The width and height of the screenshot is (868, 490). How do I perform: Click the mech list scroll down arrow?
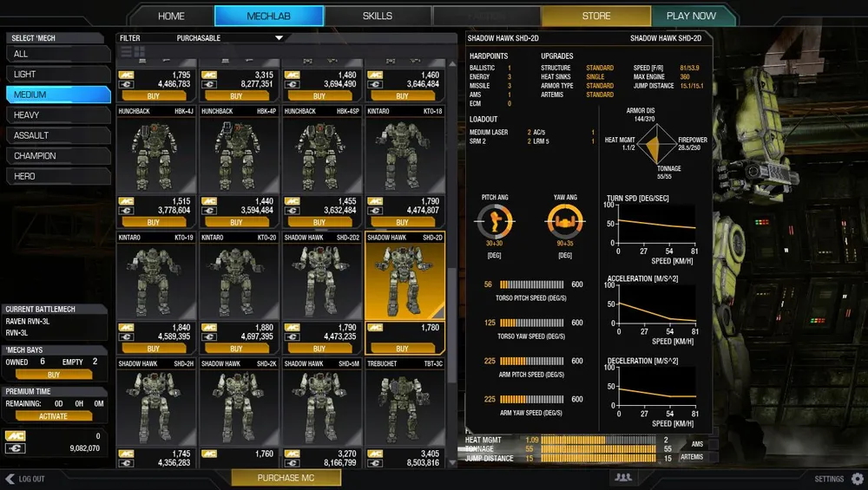pos(452,463)
